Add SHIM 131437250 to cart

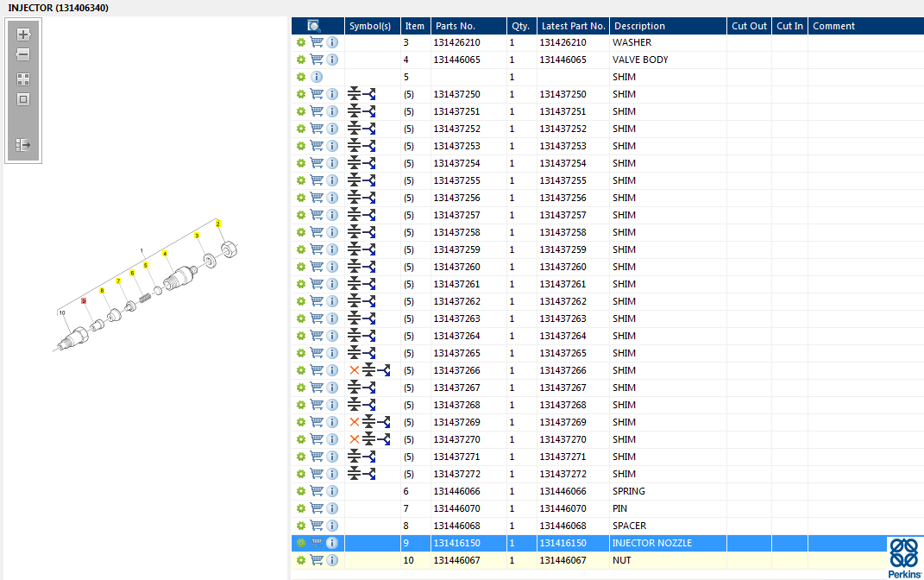tap(317, 94)
